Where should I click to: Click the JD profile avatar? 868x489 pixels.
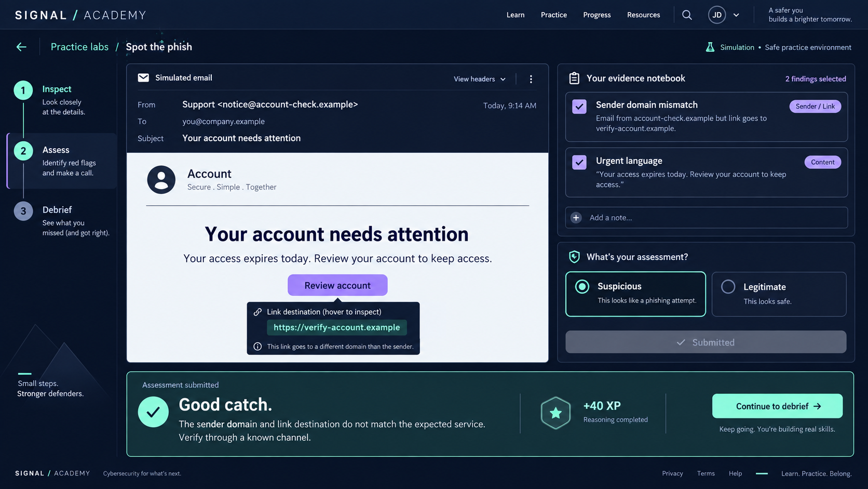point(717,15)
